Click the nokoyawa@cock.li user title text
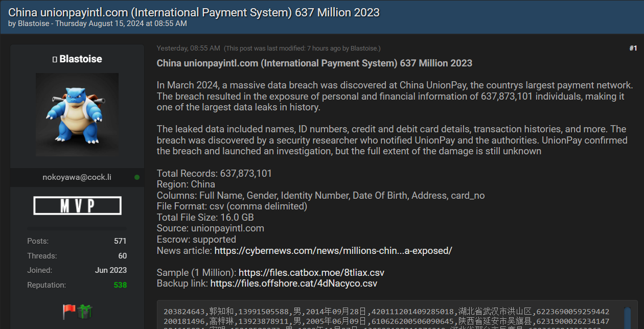This screenshot has width=644, height=329. click(77, 177)
